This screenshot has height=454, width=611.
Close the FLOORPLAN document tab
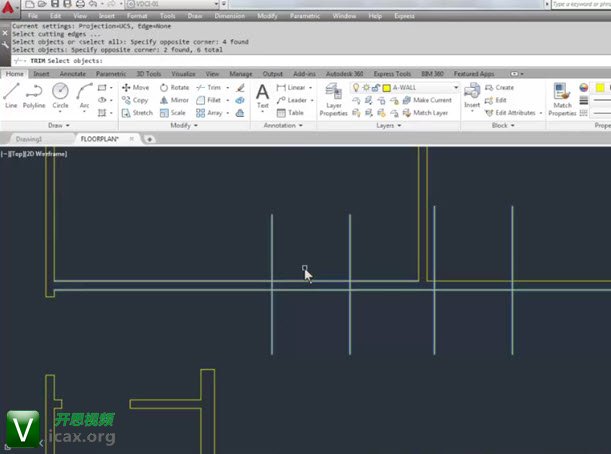tap(132, 139)
